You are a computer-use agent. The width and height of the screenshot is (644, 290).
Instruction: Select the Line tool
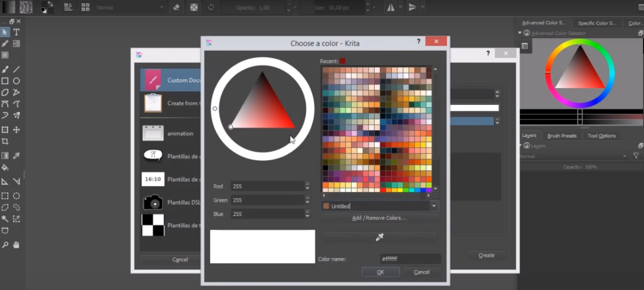16,69
